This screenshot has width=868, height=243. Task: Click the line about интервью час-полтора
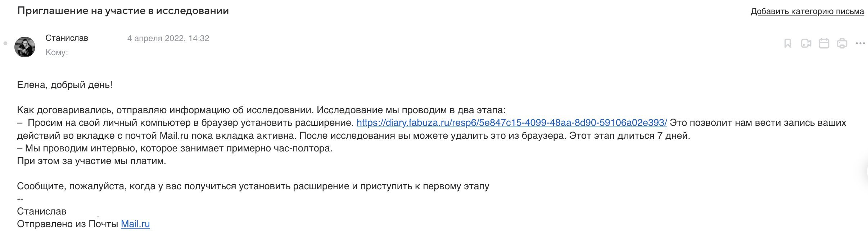[x=175, y=149]
